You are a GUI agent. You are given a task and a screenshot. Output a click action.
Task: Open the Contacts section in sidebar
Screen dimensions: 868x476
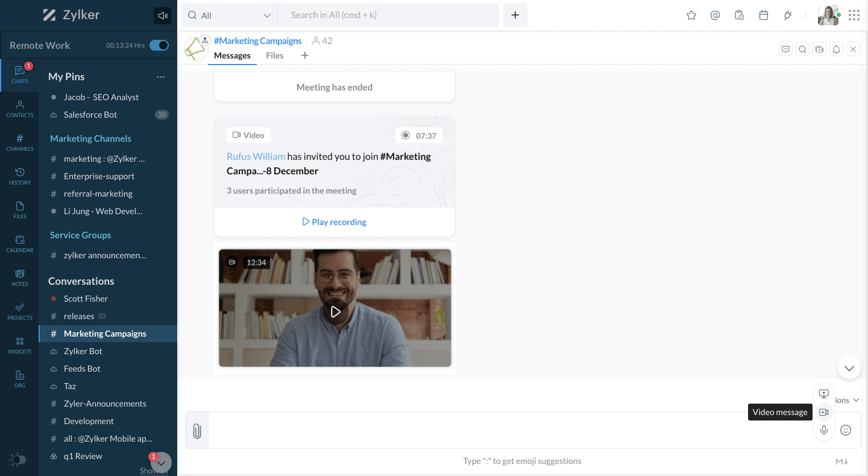coord(19,107)
